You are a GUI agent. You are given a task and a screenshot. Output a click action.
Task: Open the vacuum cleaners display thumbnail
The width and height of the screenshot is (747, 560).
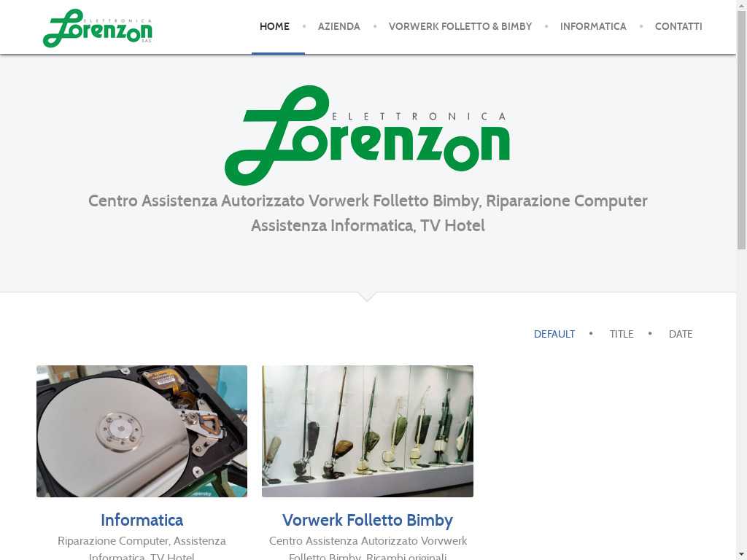pyautogui.click(x=368, y=432)
